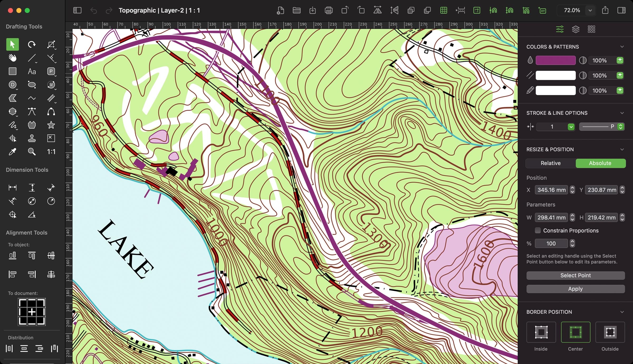The width and height of the screenshot is (633, 364).
Task: Toggle the grid display in the toolbar
Action: click(x=444, y=11)
